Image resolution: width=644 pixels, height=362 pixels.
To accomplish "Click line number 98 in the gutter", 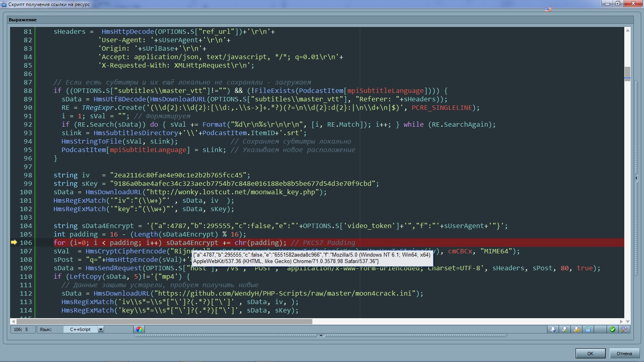I will pos(27,175).
